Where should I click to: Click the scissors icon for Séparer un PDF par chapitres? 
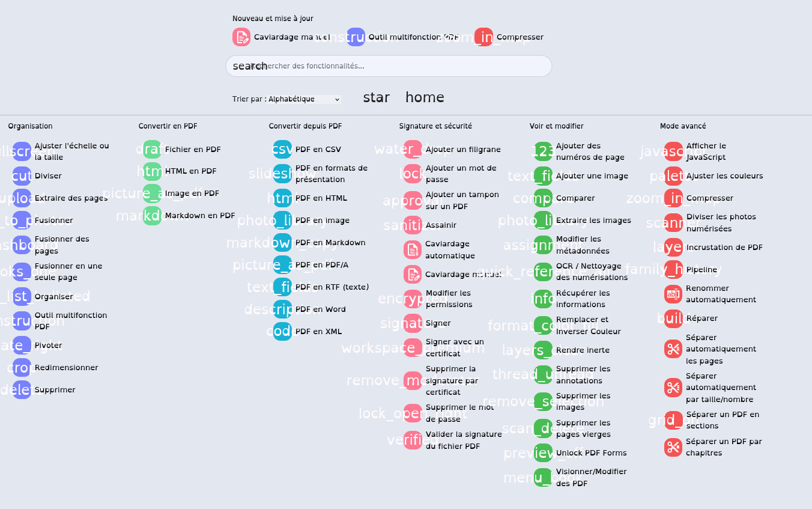[x=673, y=447]
